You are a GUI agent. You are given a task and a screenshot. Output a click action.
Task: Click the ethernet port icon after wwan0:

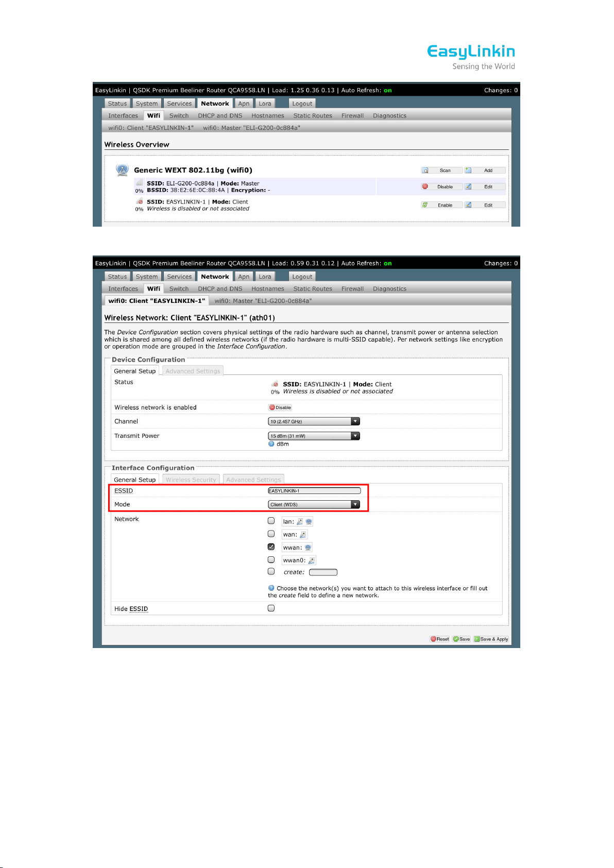coord(311,560)
